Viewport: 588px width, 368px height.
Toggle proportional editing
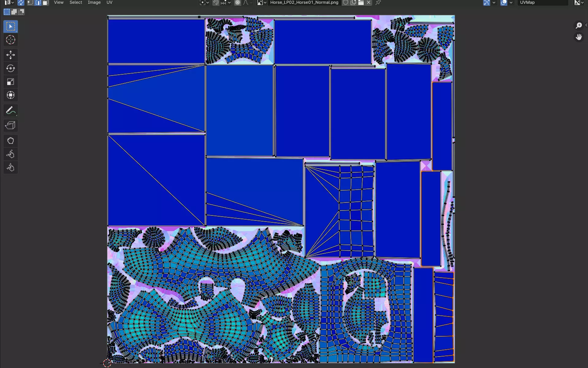pos(237,3)
